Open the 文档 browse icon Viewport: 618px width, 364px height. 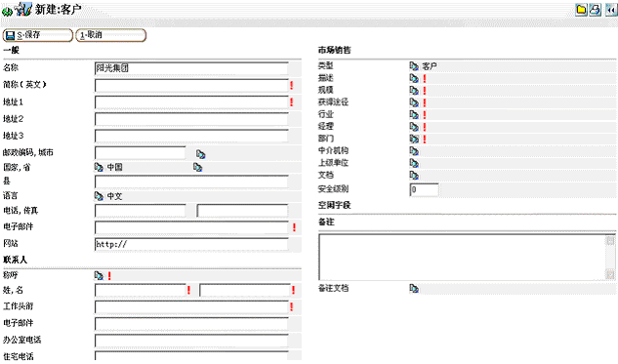click(414, 176)
